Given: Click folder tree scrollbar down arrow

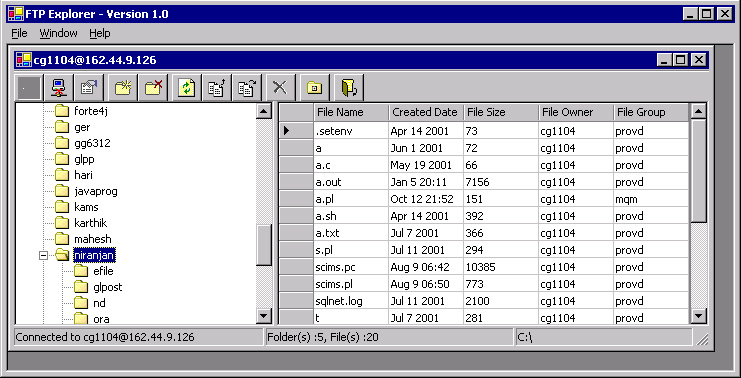Looking at the screenshot, I should click(263, 316).
